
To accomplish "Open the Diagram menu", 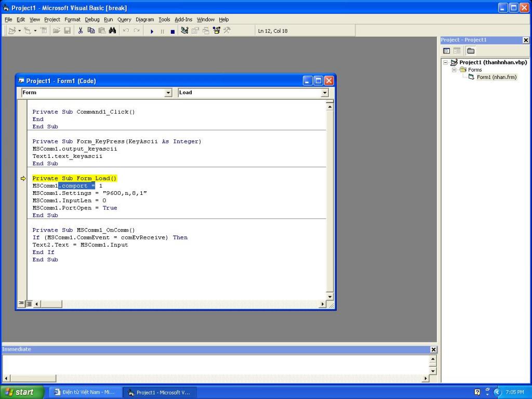I will click(x=144, y=20).
